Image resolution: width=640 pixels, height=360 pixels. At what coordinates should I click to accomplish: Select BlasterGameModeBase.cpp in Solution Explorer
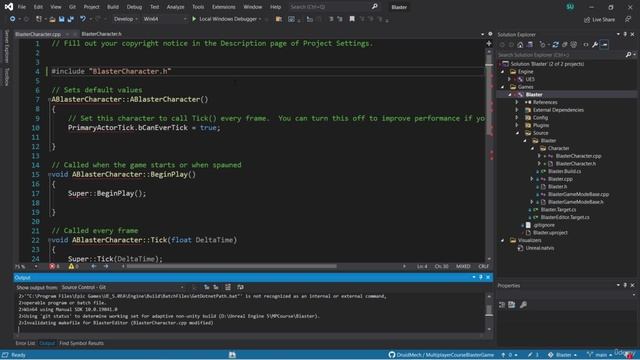tap(578, 194)
